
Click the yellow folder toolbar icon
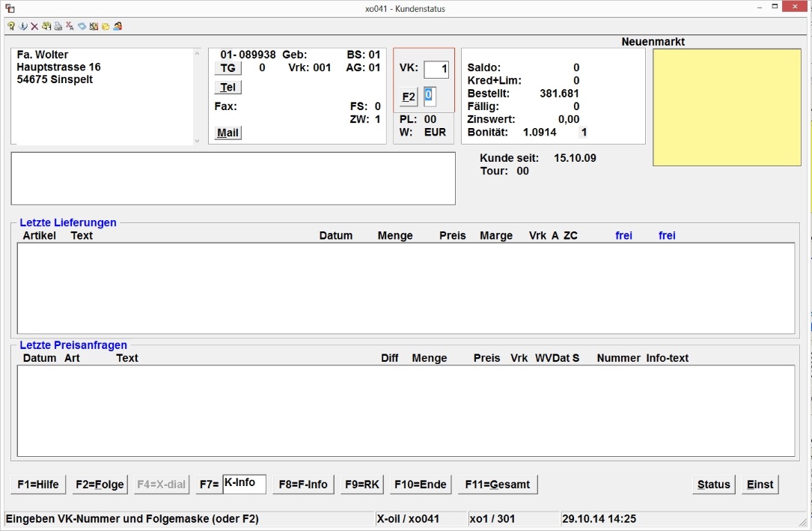point(106,26)
